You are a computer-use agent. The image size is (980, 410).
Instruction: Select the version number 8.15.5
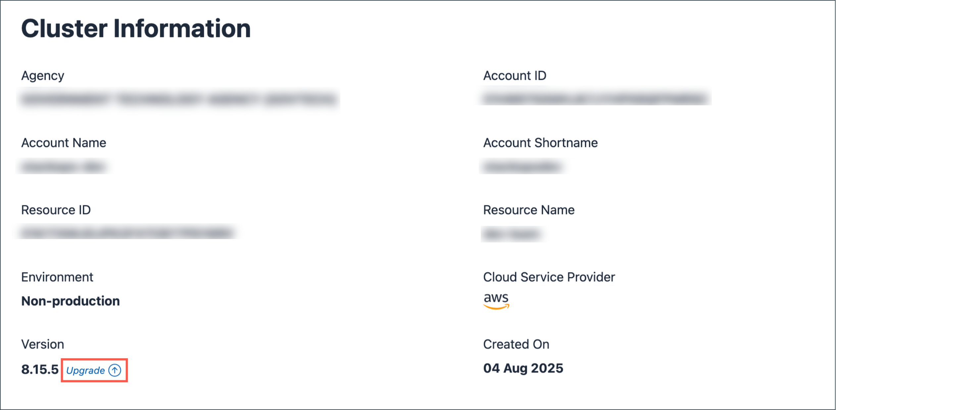click(38, 369)
